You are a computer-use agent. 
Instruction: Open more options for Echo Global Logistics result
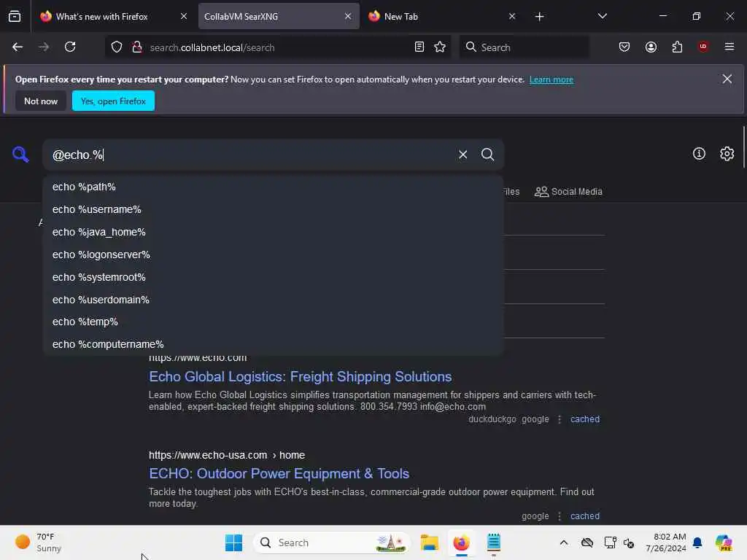click(560, 419)
